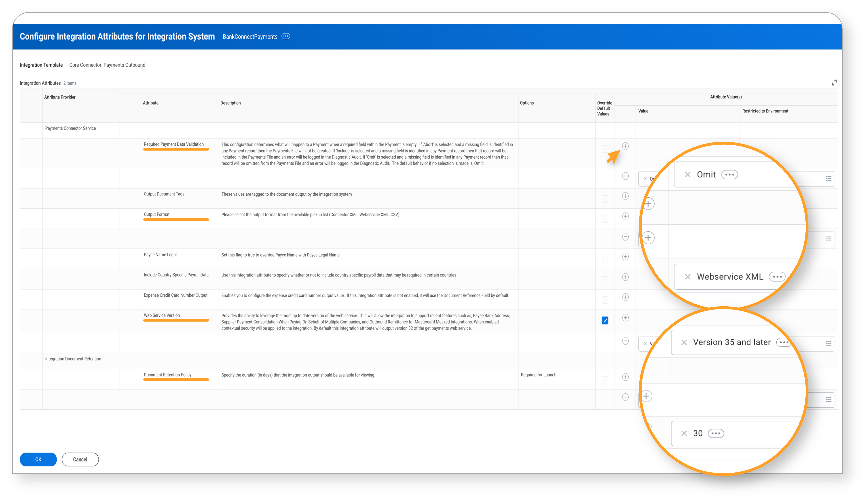Toggle fullscreen view of Integration Attributes grid

click(x=834, y=83)
